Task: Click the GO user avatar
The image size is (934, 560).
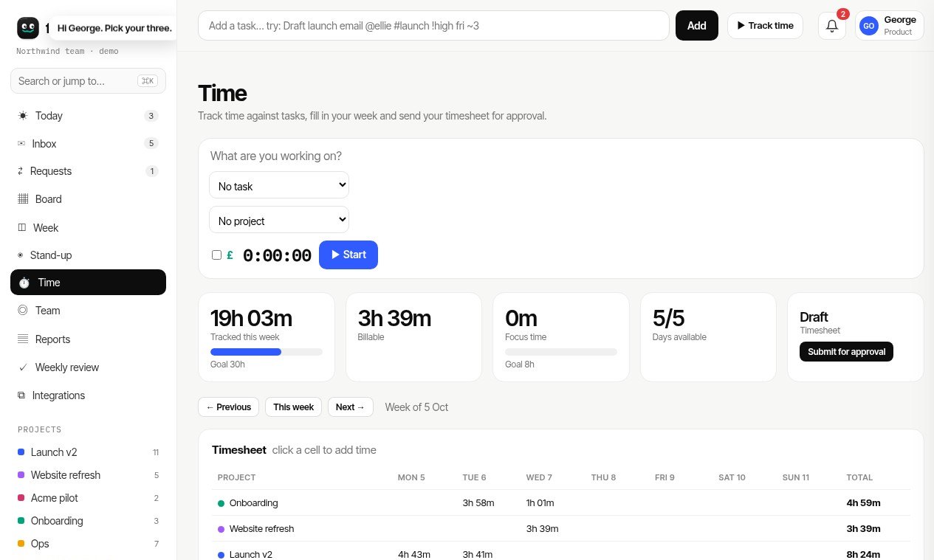Action: [869, 26]
